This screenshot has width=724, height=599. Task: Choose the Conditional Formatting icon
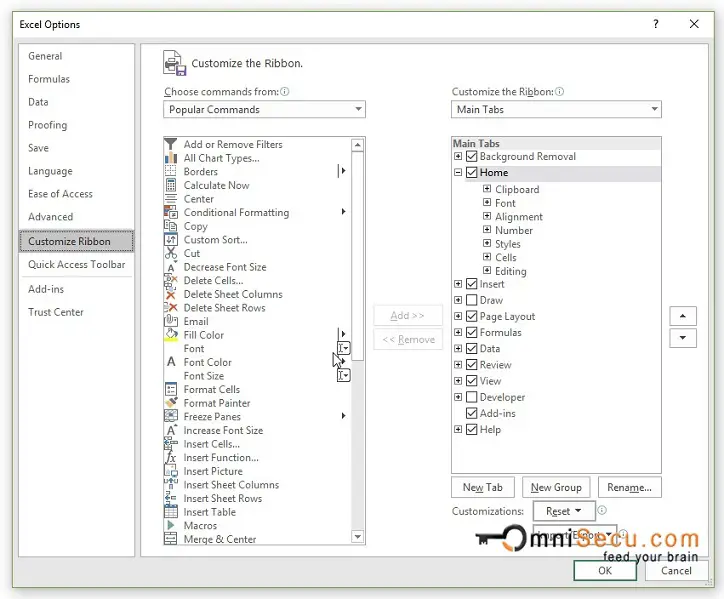171,212
